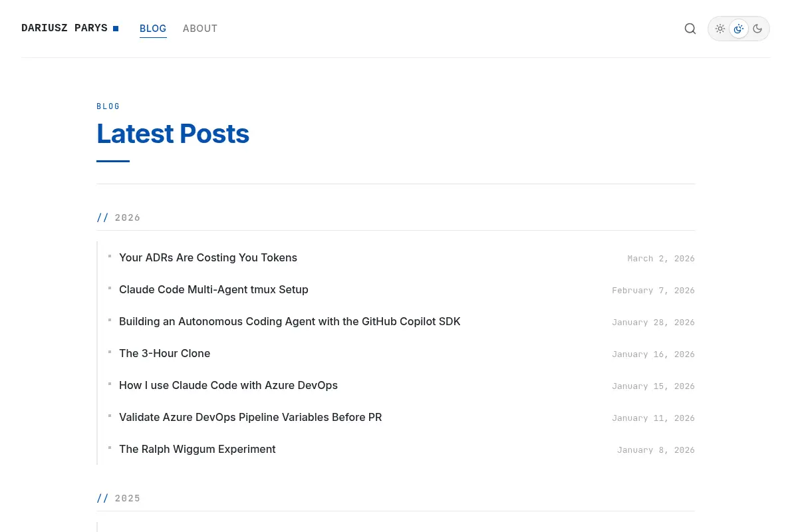798x532 pixels.
Task: Open The Ralph Wiggum Experiment post
Action: [x=198, y=449]
